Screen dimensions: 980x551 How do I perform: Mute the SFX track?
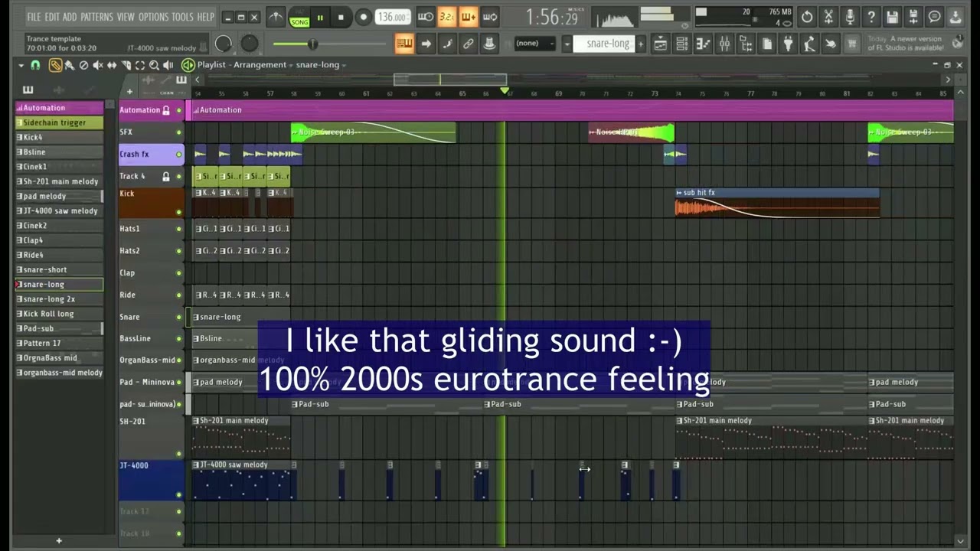click(179, 132)
